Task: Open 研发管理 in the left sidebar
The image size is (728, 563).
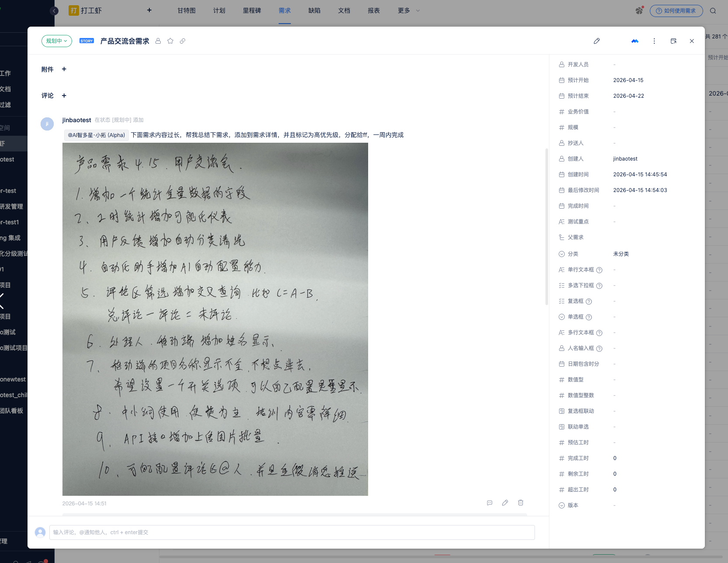Action: point(12,206)
